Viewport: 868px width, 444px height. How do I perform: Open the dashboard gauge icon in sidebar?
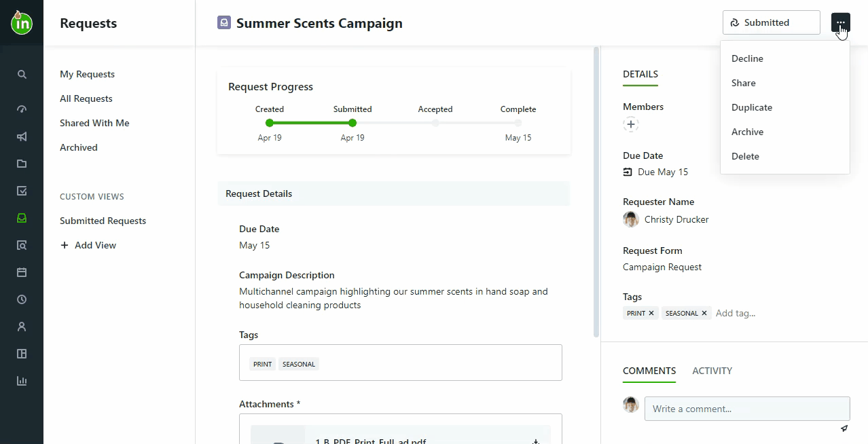[x=22, y=109]
